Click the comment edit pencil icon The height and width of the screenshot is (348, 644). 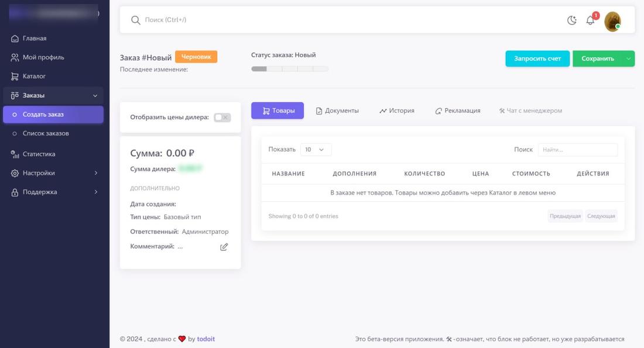[x=224, y=247]
